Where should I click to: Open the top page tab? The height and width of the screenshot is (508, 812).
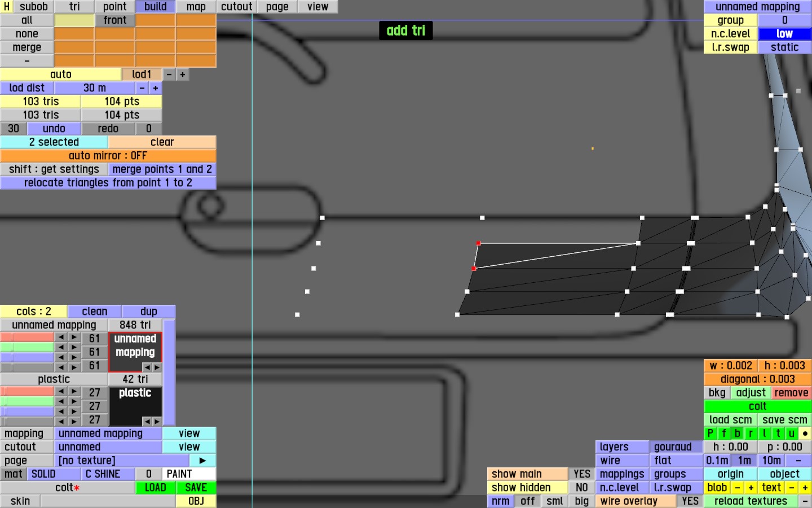pyautogui.click(x=277, y=7)
